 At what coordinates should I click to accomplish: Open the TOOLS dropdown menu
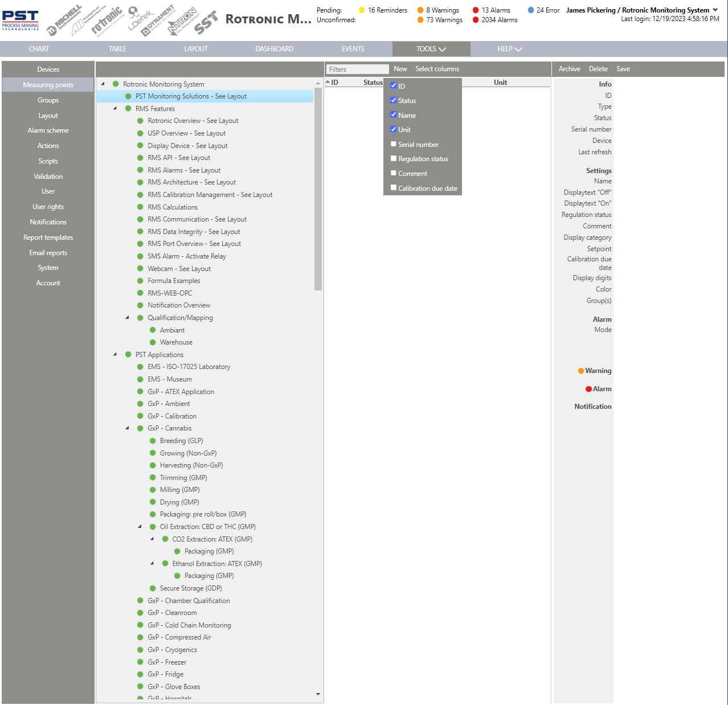[x=431, y=49]
